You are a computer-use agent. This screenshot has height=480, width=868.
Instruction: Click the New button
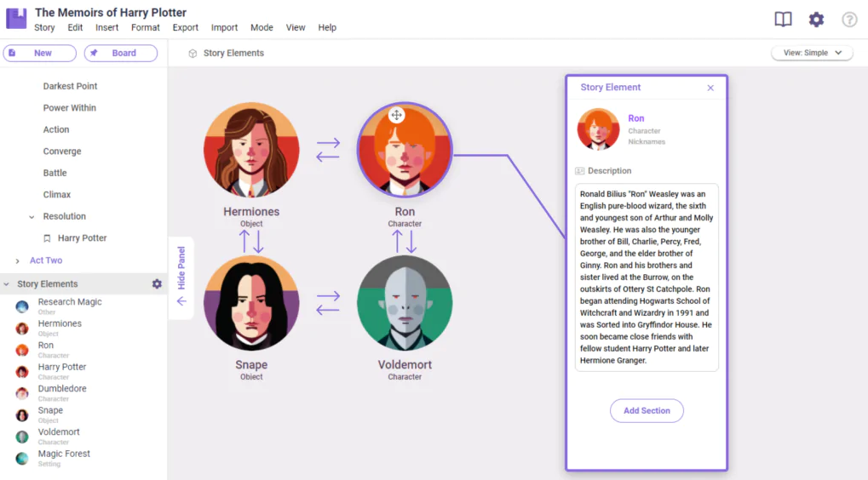pos(40,53)
